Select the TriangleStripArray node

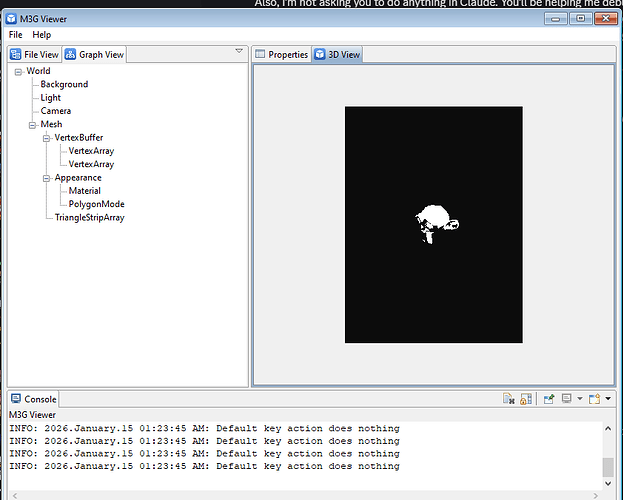[x=90, y=218]
